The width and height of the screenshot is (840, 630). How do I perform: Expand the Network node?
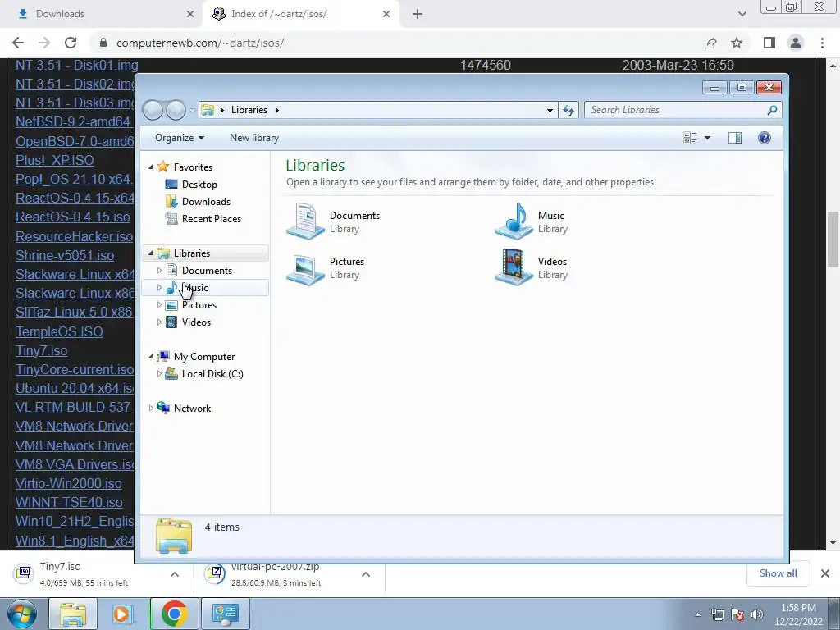tap(151, 409)
